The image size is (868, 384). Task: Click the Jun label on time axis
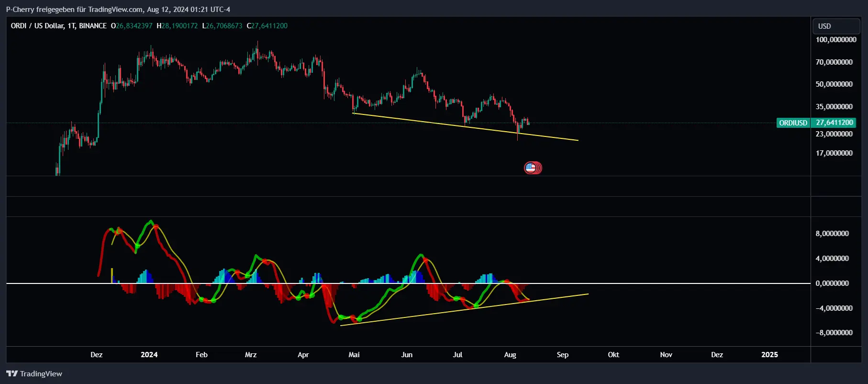tap(407, 355)
